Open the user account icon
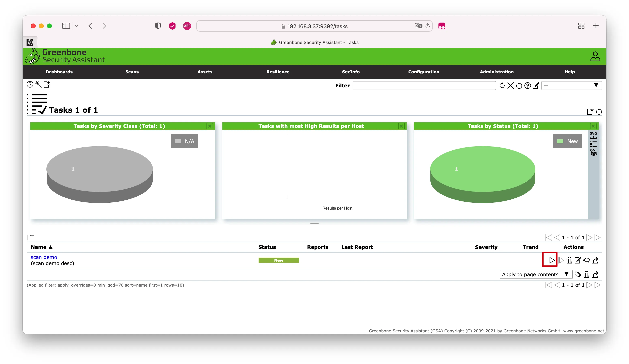The image size is (629, 364). click(595, 56)
